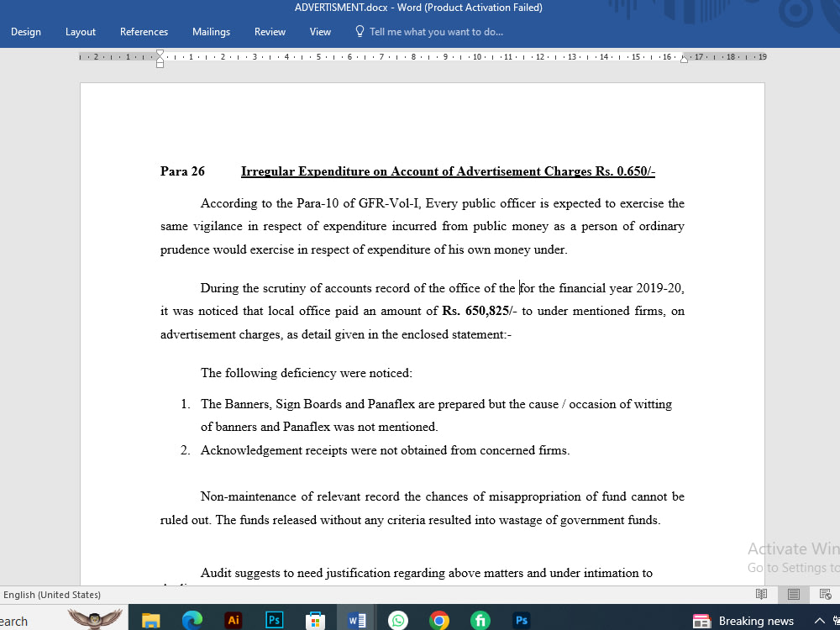
Task: Click "ruled out. The funds released" line
Action: pyautogui.click(x=411, y=520)
